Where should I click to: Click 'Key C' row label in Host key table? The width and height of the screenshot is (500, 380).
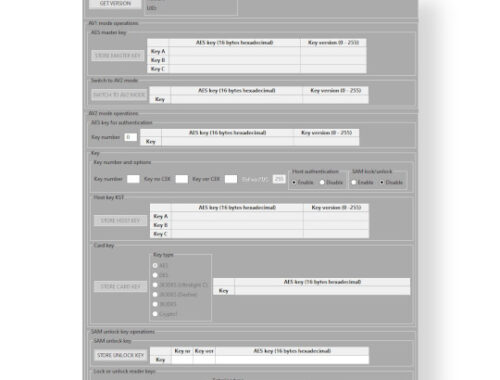click(161, 234)
